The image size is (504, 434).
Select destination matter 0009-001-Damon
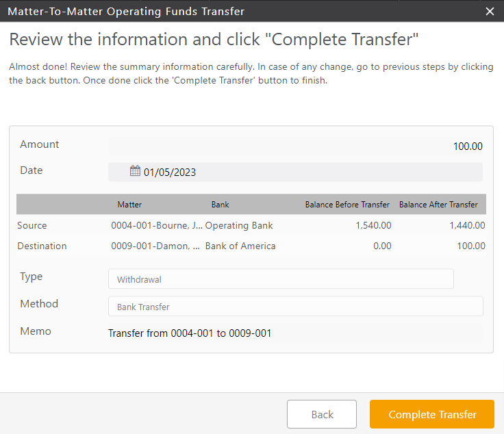tap(155, 246)
